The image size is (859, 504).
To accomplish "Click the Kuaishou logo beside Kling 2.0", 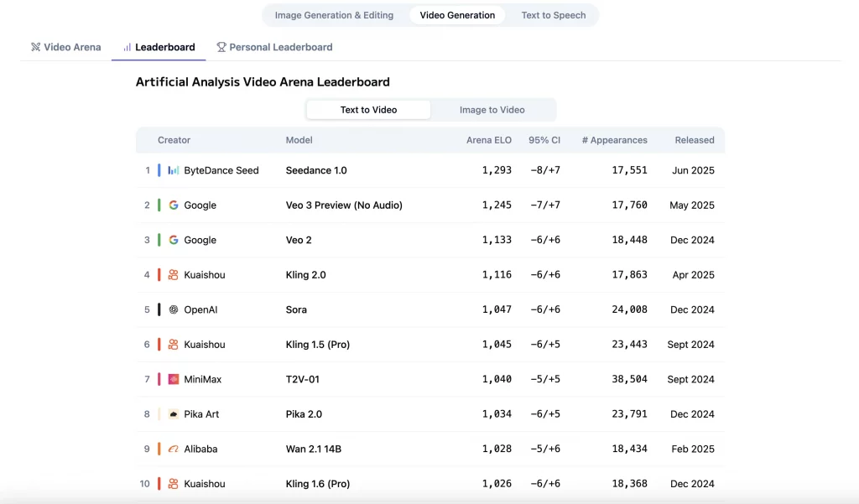I will tap(174, 275).
